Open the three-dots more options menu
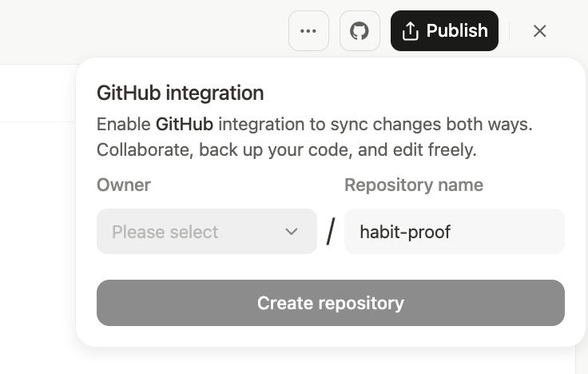This screenshot has width=588, height=374. pos(308,31)
